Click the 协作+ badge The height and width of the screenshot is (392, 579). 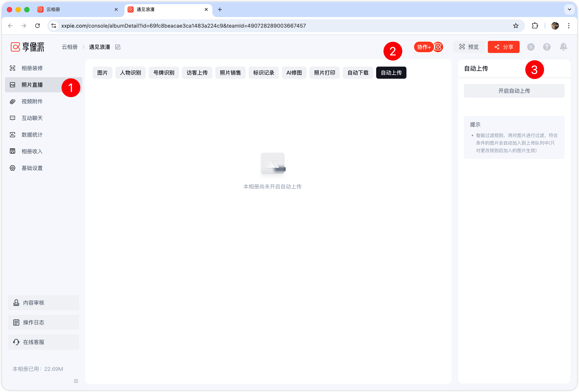(x=424, y=47)
